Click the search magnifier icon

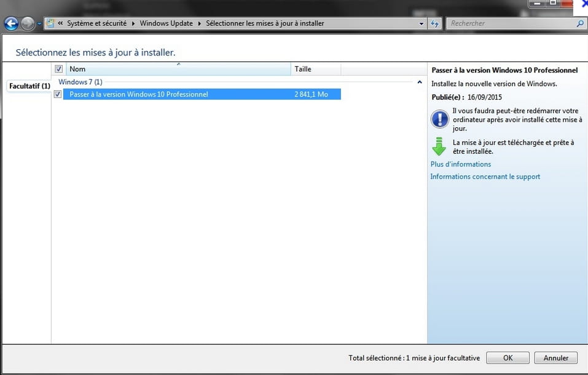(580, 23)
